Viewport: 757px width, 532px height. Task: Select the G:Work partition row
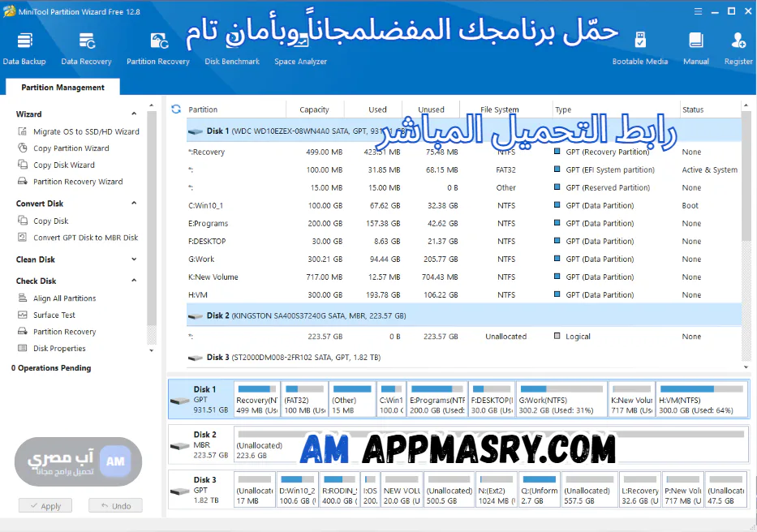(464, 260)
